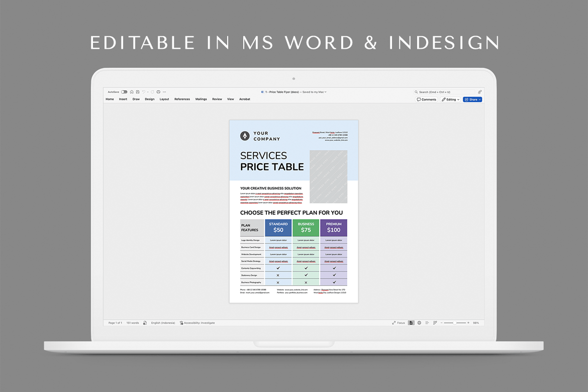Open the Insert ribbon tab

pos(123,99)
